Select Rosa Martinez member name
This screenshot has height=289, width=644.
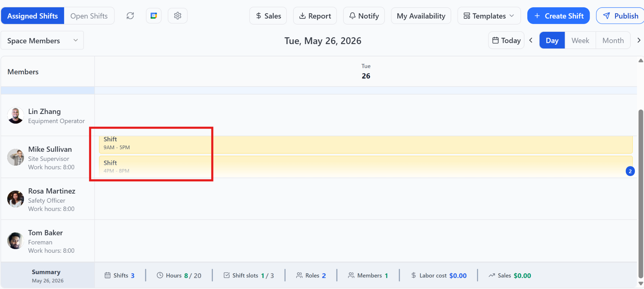[52, 191]
